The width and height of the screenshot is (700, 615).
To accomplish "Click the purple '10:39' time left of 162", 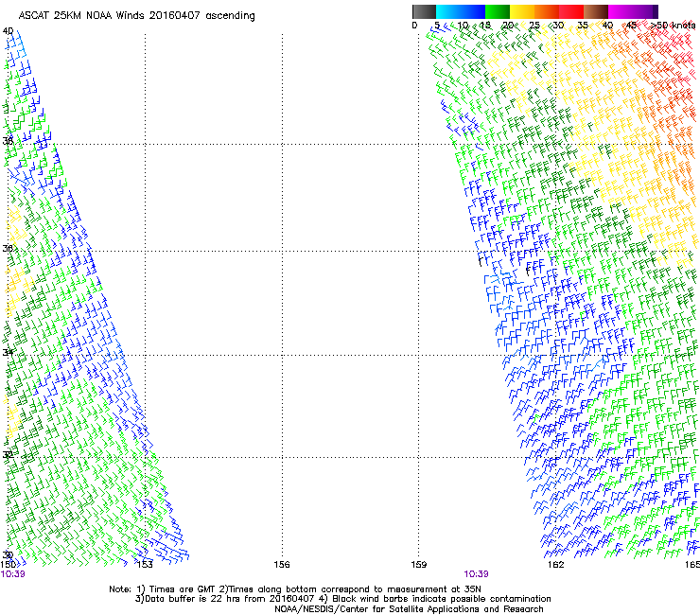I will (476, 574).
